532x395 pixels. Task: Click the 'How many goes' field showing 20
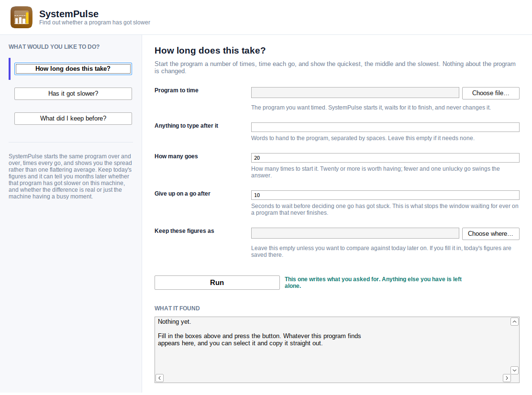pos(385,158)
